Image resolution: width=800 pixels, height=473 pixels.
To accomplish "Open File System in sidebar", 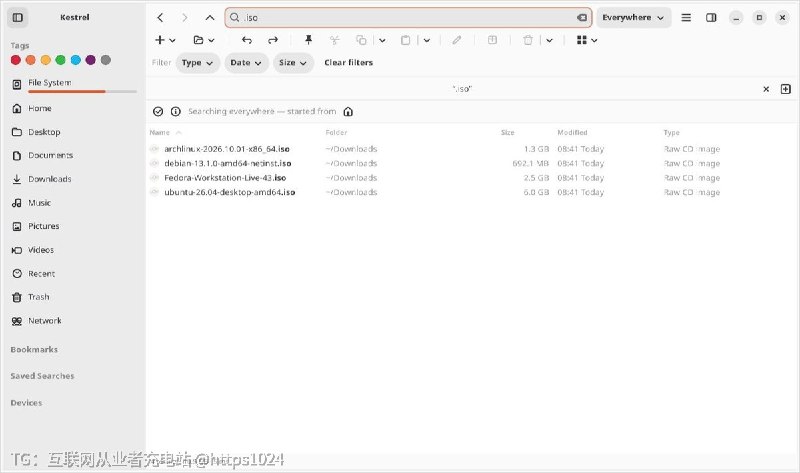I will [74, 84].
